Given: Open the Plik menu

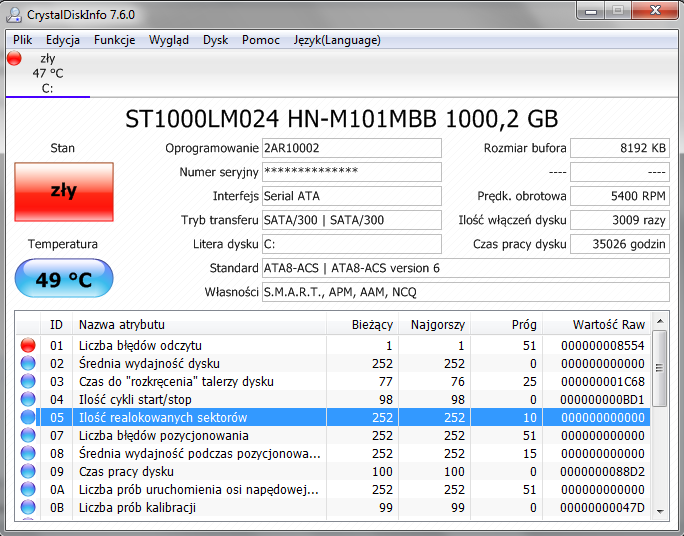Looking at the screenshot, I should pyautogui.click(x=23, y=40).
